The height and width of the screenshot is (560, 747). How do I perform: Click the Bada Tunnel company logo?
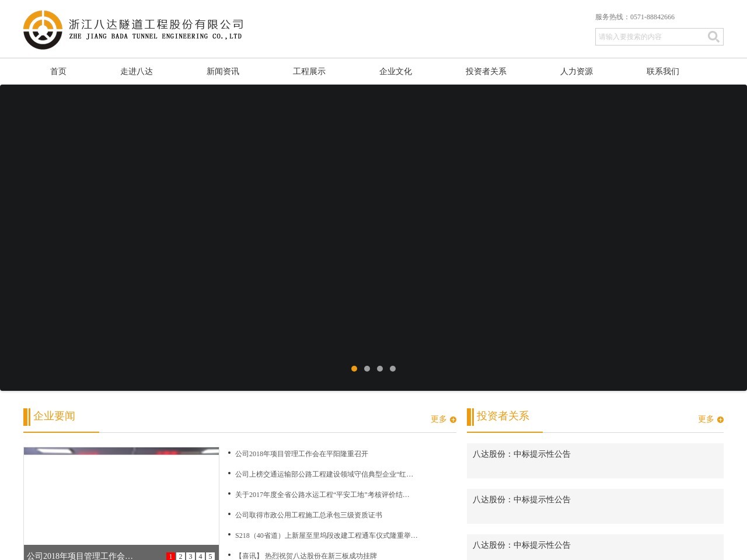[x=133, y=30]
